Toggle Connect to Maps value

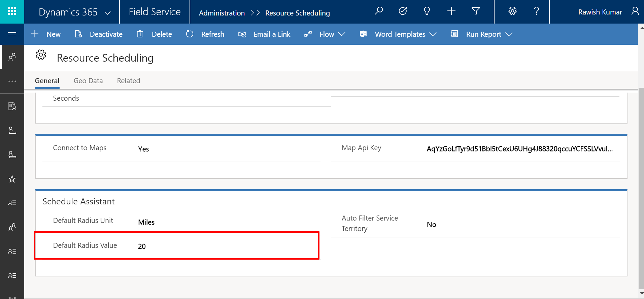pyautogui.click(x=143, y=149)
